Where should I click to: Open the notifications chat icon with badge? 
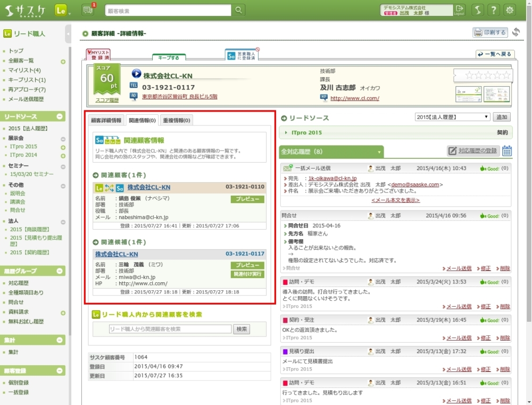pyautogui.click(x=88, y=10)
